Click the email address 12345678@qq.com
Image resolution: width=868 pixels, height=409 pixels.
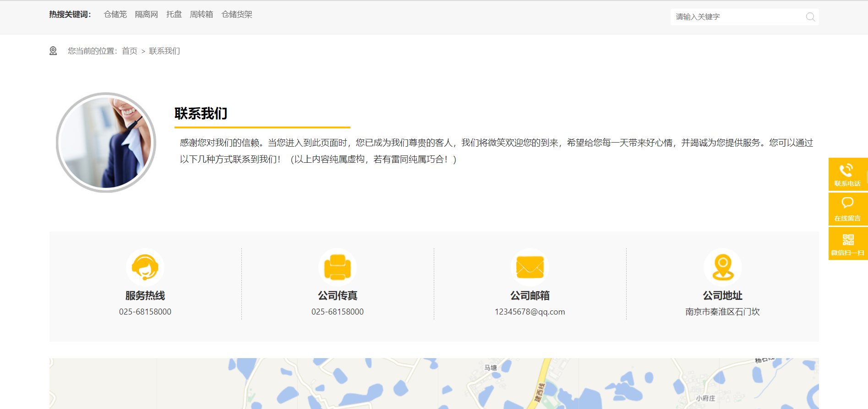(530, 312)
